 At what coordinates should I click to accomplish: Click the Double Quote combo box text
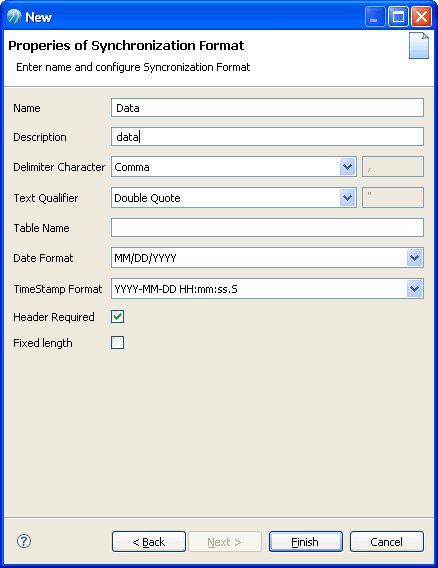tap(147, 198)
